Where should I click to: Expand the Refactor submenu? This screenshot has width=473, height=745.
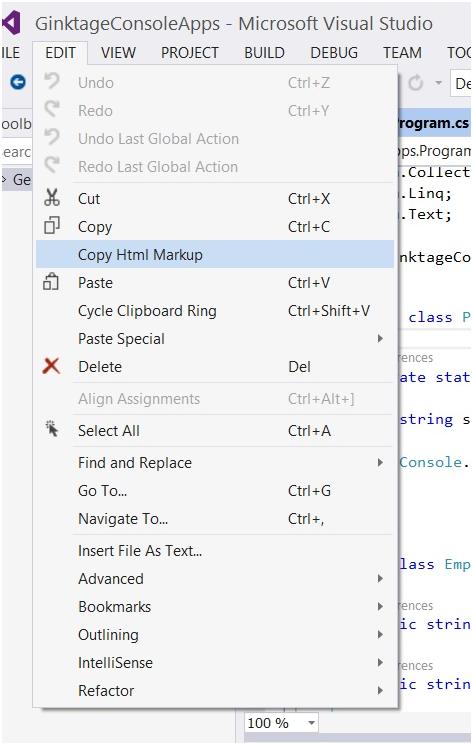point(215,691)
